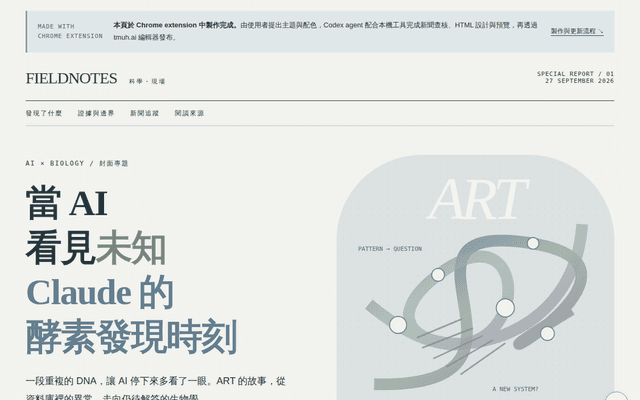Click the 'Claude 的' headline line
The width and height of the screenshot is (640, 400).
click(x=100, y=292)
